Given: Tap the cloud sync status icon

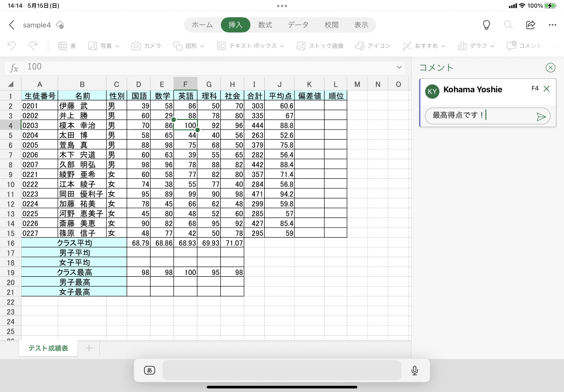Looking at the screenshot, I should tap(60, 25).
